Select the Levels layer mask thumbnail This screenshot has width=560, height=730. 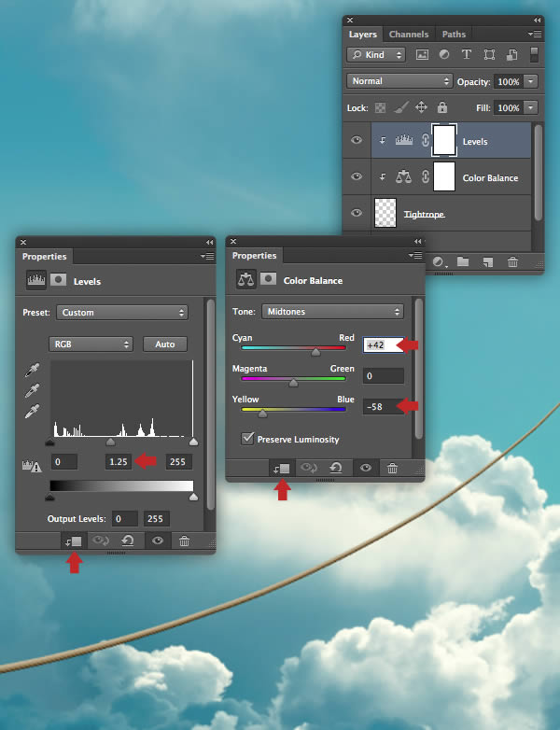444,140
